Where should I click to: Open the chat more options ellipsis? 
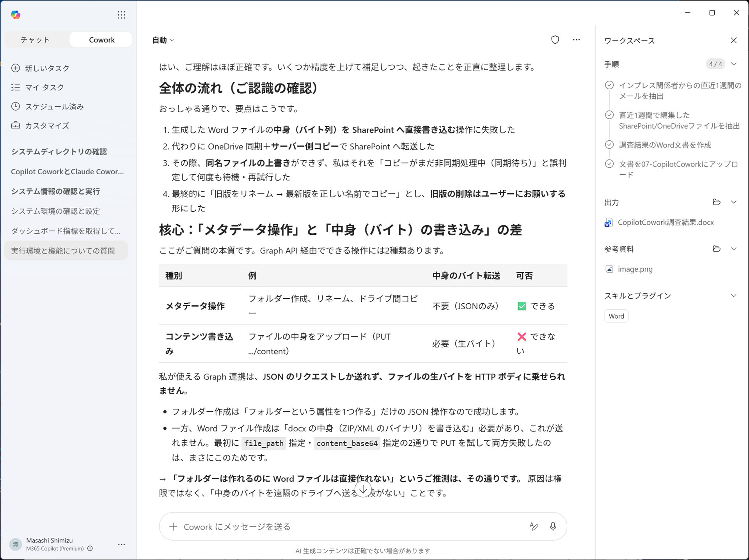[x=576, y=40]
